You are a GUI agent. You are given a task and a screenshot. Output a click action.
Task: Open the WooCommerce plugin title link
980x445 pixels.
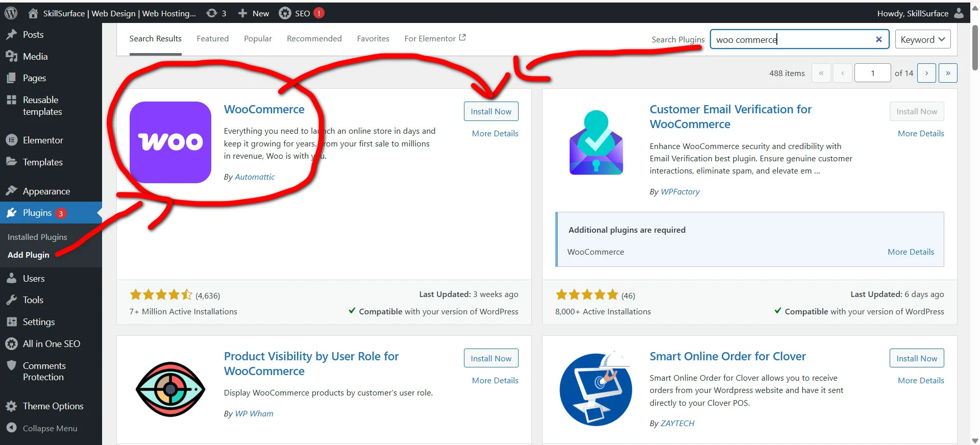pyautogui.click(x=264, y=109)
